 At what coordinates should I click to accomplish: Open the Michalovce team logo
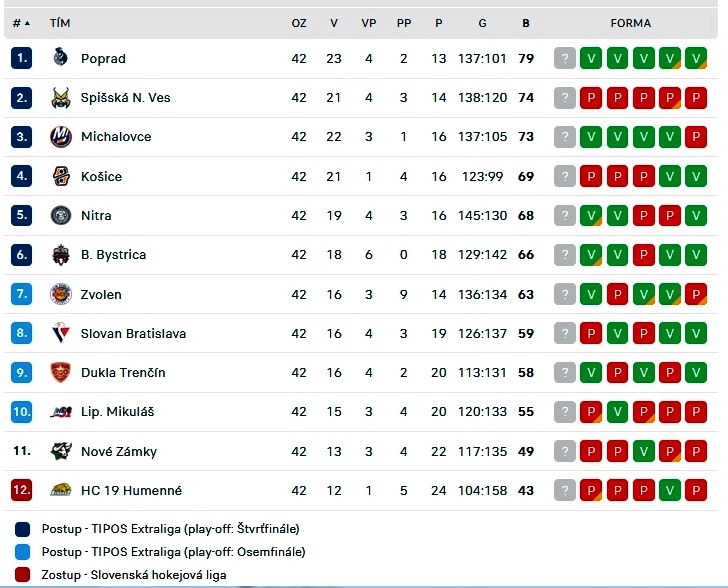click(x=61, y=137)
